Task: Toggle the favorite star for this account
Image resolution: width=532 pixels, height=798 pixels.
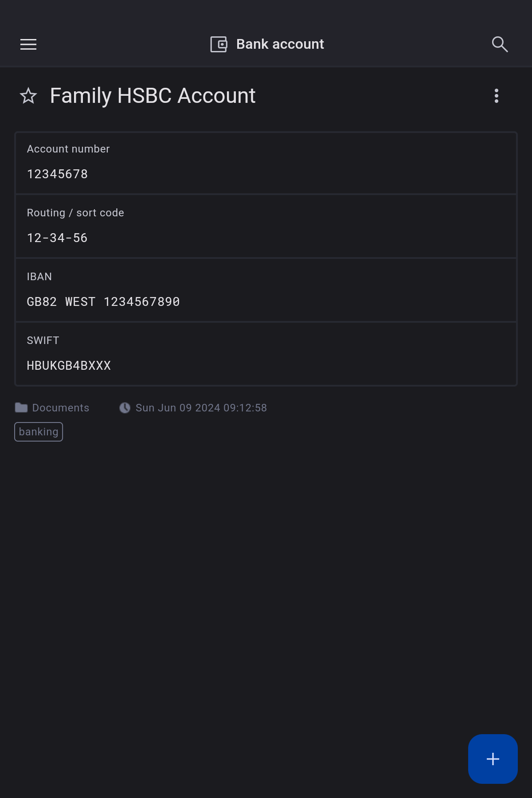Action: [x=28, y=96]
